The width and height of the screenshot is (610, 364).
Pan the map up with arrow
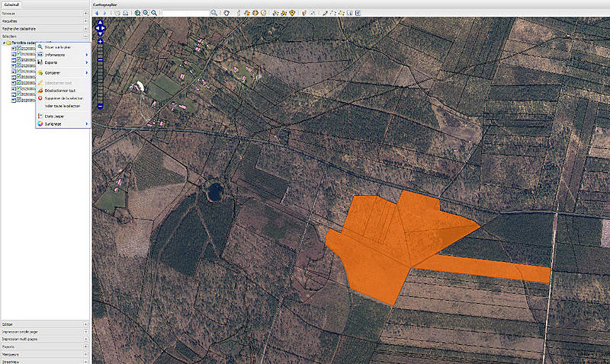tap(100, 23)
